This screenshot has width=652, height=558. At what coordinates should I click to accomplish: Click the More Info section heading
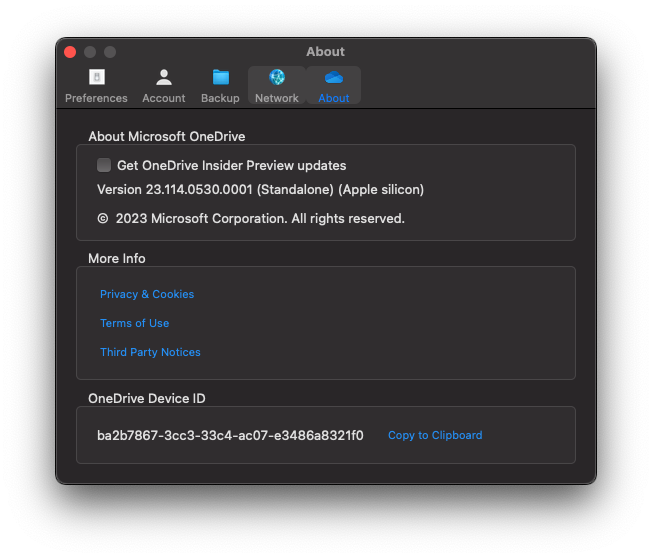click(x=117, y=259)
